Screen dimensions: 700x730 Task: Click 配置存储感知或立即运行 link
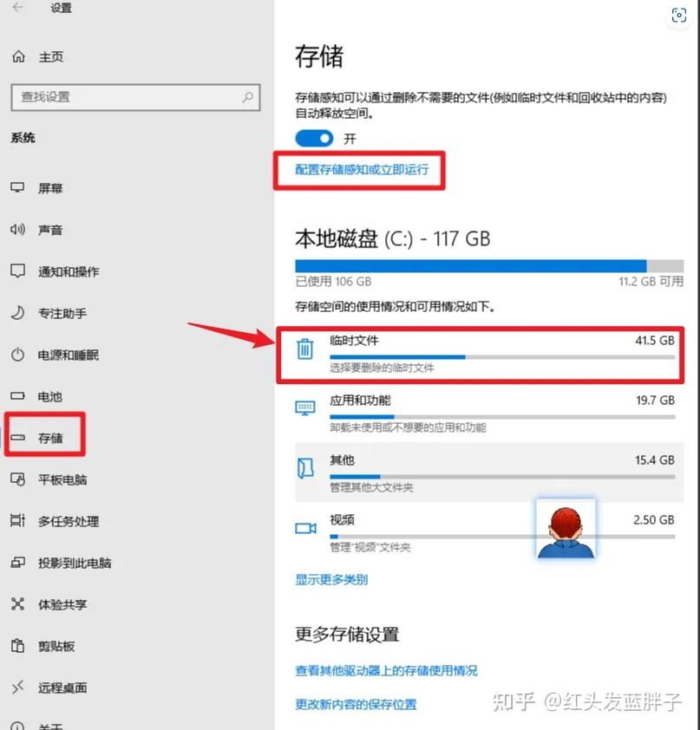(x=362, y=169)
